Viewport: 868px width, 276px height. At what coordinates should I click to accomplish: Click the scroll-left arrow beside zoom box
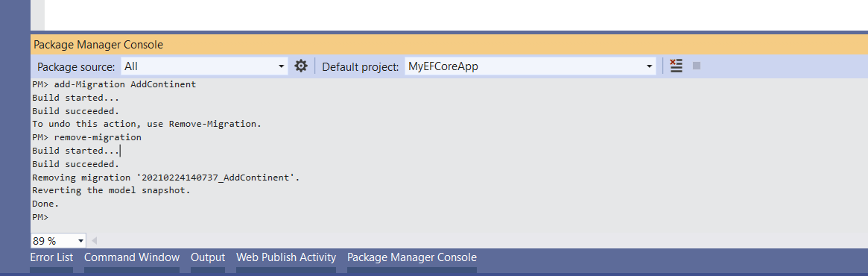[94, 240]
